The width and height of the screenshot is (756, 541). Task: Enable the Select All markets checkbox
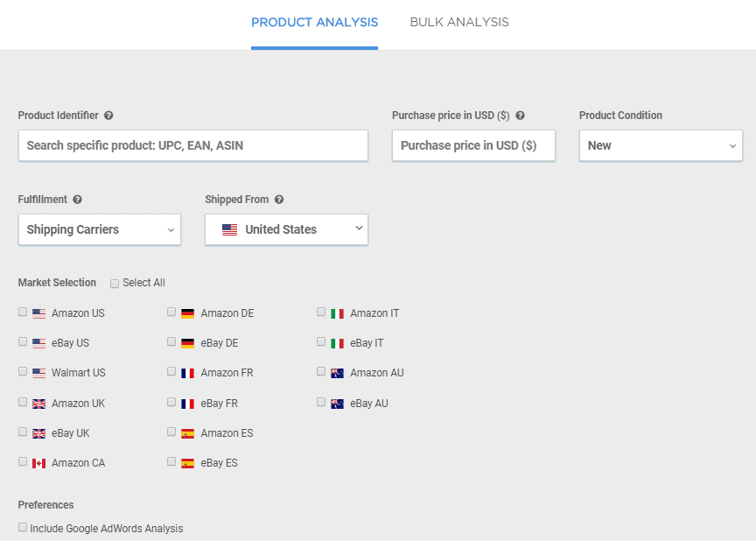[x=115, y=284]
